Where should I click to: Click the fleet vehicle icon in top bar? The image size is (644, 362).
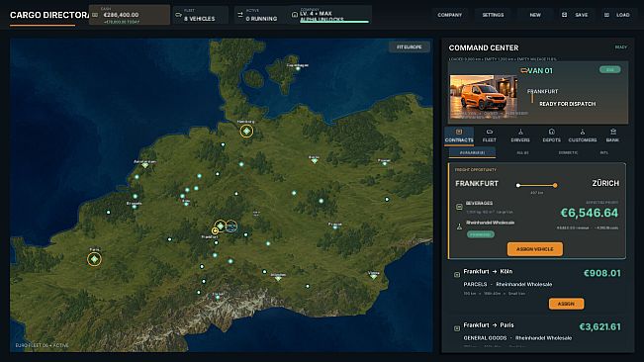pyautogui.click(x=178, y=15)
